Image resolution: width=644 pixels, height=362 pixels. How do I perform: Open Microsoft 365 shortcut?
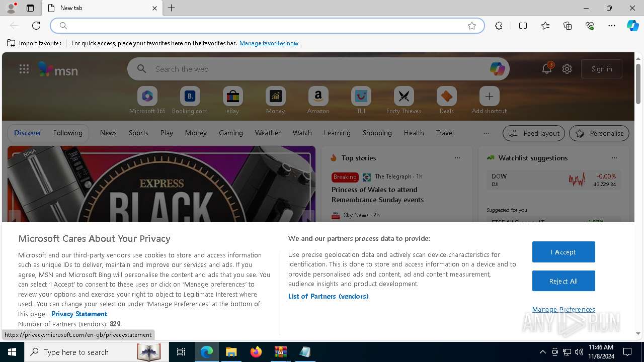pyautogui.click(x=147, y=101)
